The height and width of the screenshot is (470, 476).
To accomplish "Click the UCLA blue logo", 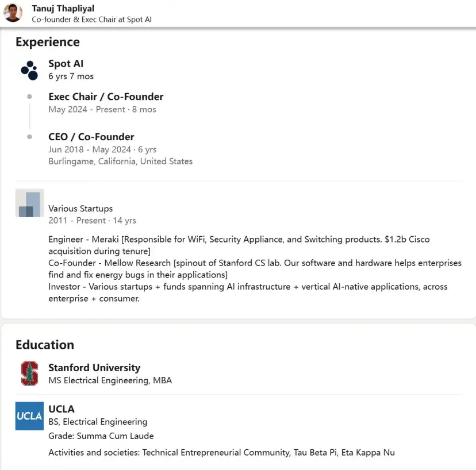I will tap(29, 416).
